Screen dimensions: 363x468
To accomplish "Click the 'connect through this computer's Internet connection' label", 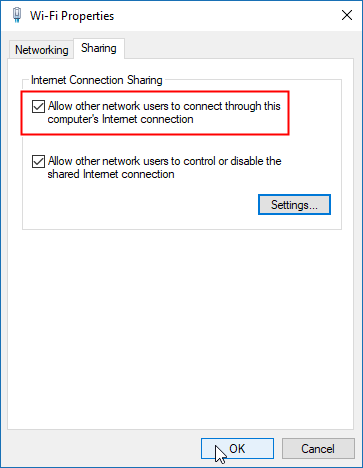I will click(164, 113).
